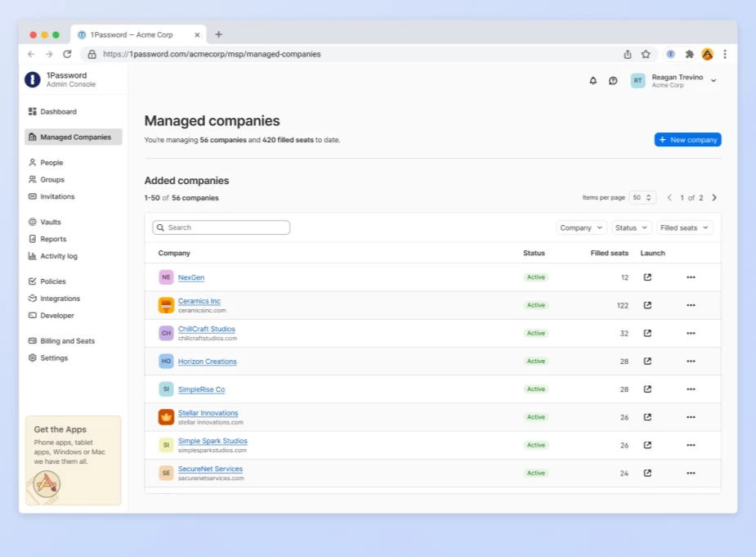Click the 1Password browser extension icon
The image size is (756, 557).
click(670, 54)
